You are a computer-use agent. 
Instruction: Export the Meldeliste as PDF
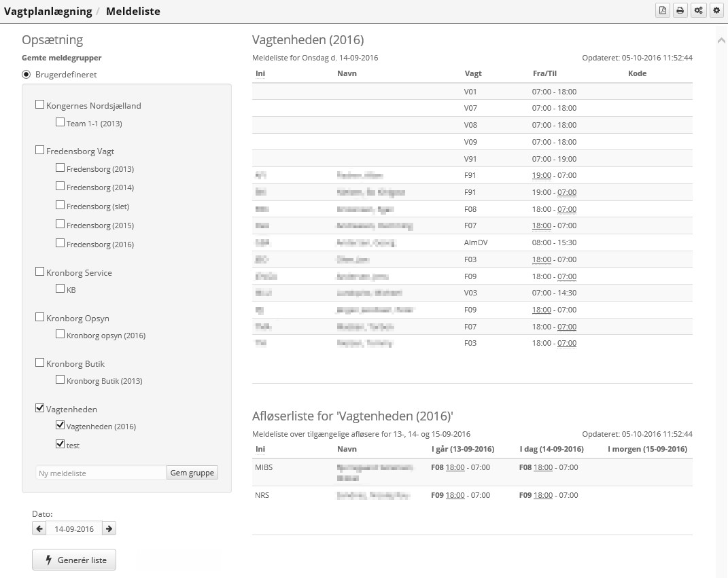pyautogui.click(x=662, y=11)
